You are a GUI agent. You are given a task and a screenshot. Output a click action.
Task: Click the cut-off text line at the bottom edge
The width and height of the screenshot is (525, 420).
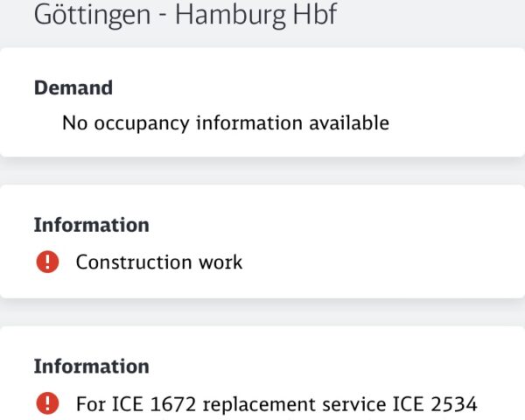[262, 417]
